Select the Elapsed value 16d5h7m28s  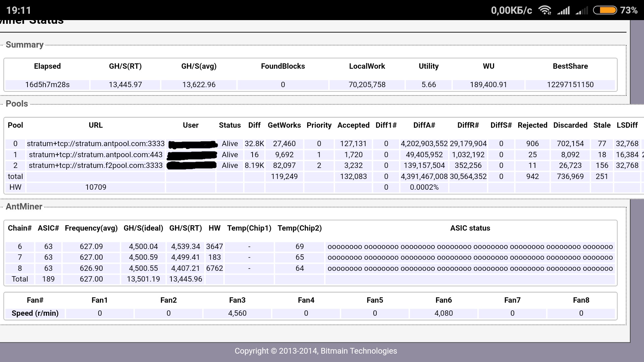tap(47, 85)
